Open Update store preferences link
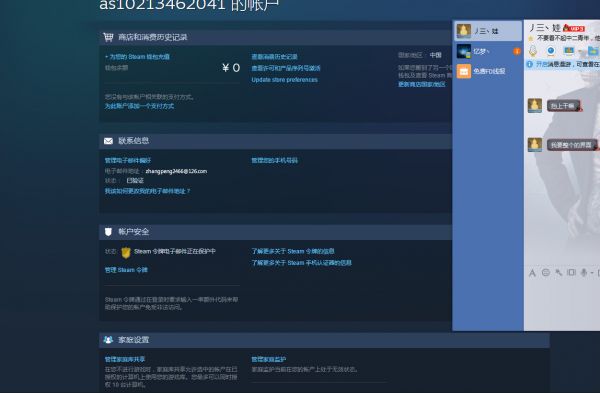The width and height of the screenshot is (600, 393). pos(284,80)
